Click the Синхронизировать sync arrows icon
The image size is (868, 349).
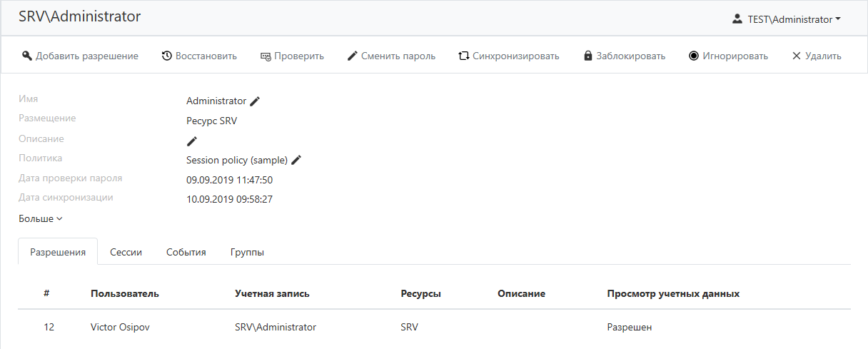point(463,56)
